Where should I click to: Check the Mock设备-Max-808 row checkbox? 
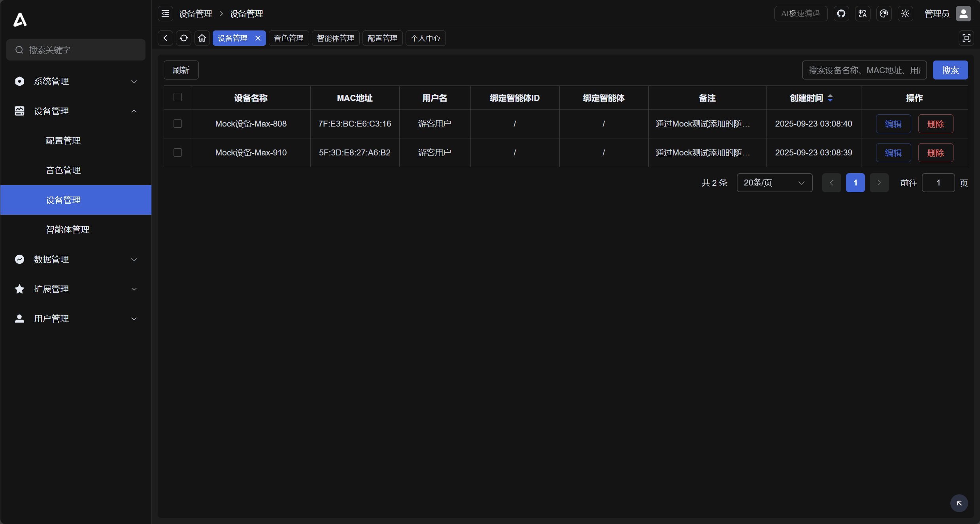(x=177, y=124)
